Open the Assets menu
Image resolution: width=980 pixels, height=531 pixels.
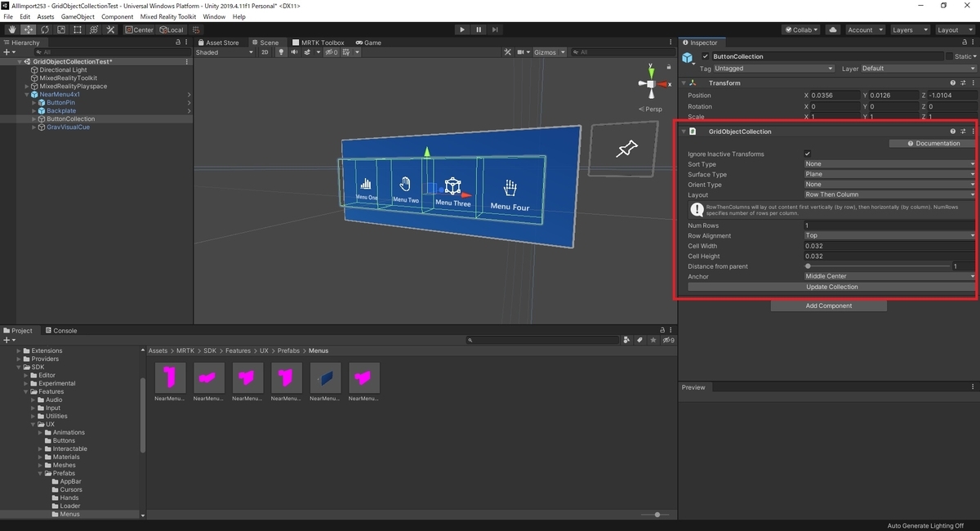point(46,16)
